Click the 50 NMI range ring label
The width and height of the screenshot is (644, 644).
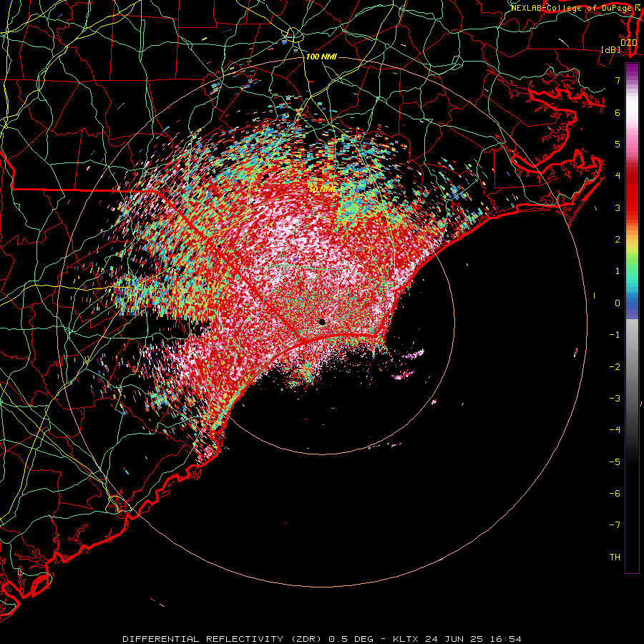coord(322,189)
